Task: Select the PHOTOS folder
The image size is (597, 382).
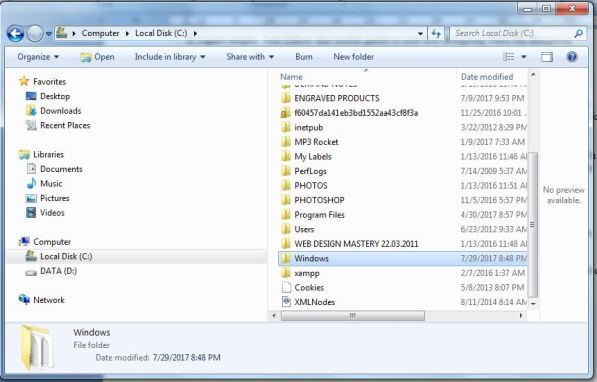Action: [311, 185]
